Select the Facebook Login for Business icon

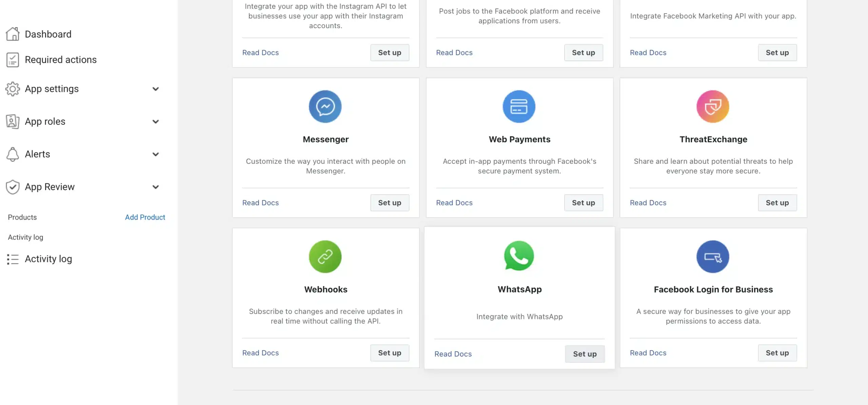click(712, 257)
